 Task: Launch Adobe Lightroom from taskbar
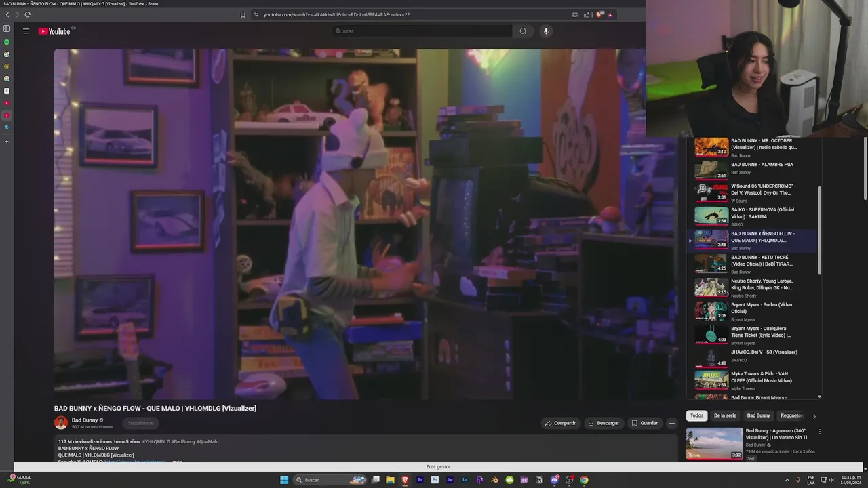click(x=465, y=480)
